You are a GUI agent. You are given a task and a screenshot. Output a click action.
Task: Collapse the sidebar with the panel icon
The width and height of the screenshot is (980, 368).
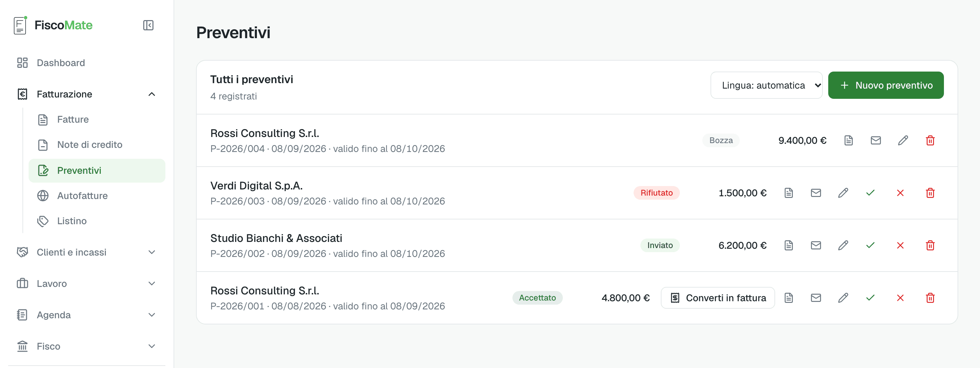pos(148,25)
